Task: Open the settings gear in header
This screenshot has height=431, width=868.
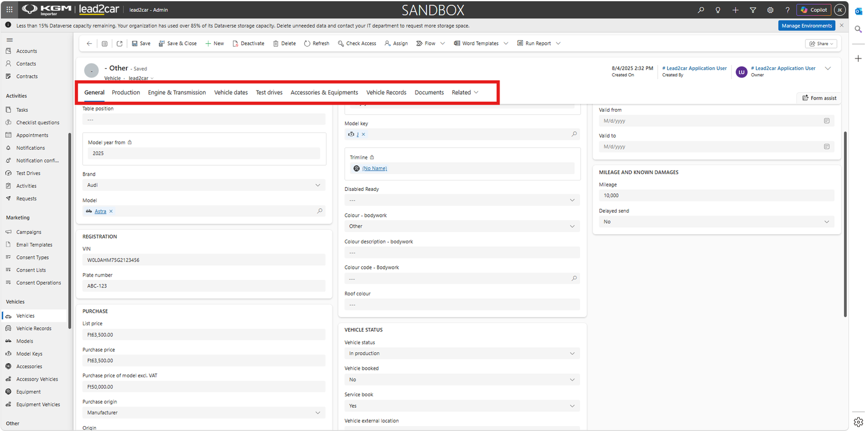Action: click(x=770, y=10)
